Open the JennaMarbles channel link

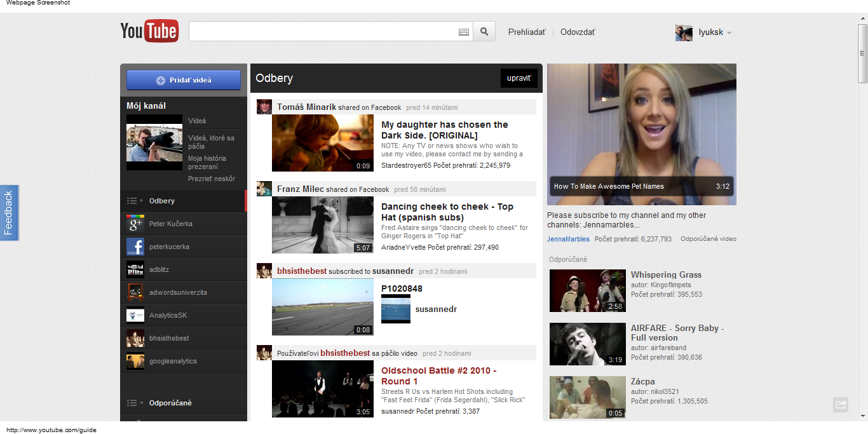click(568, 239)
